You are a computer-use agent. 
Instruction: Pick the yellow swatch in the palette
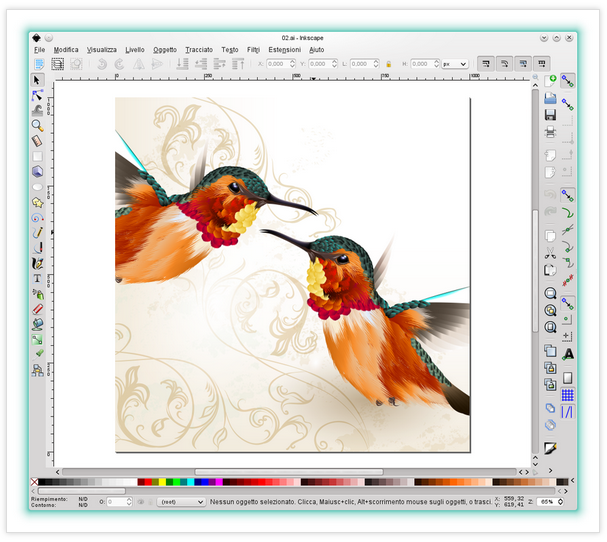coord(163,483)
